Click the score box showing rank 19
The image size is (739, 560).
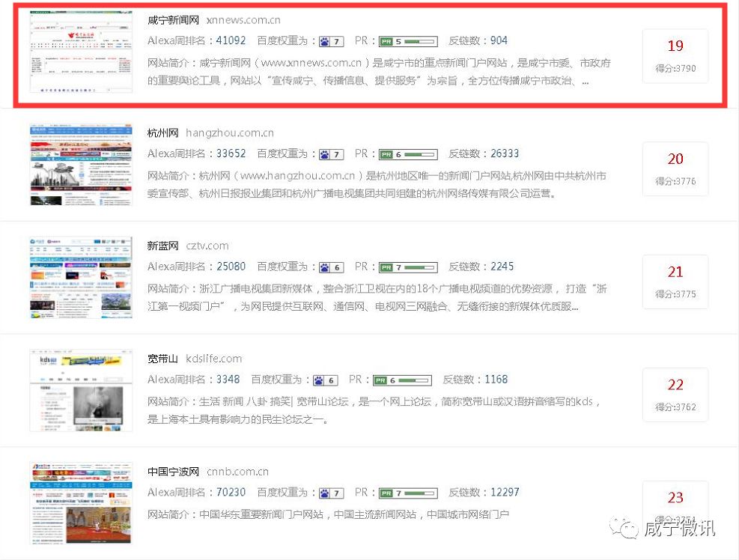click(x=675, y=56)
